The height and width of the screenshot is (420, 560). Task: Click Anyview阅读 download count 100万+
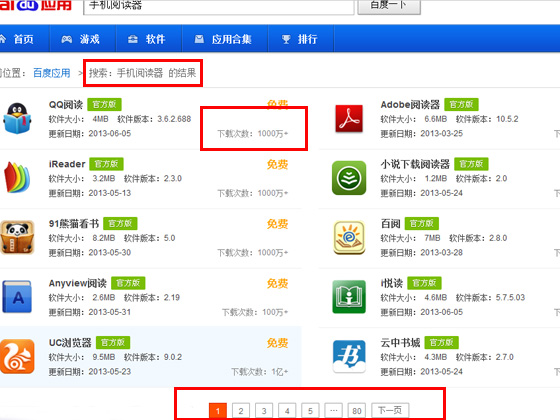[255, 312]
